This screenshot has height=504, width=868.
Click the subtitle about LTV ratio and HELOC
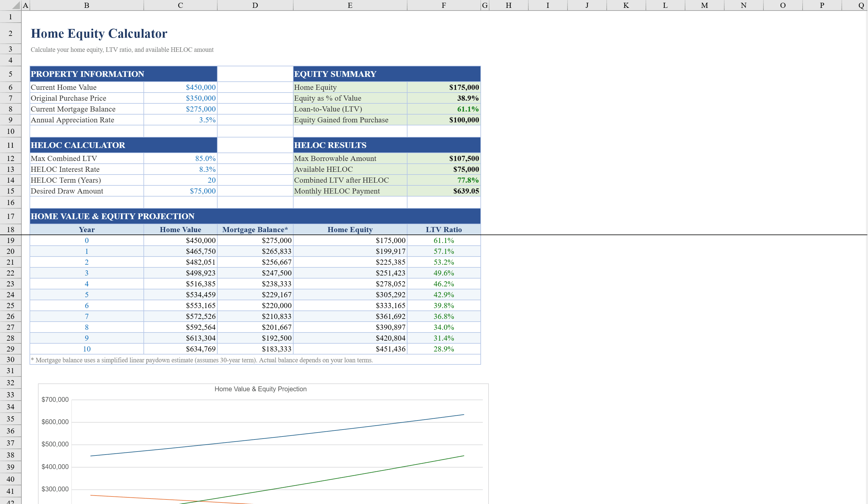122,50
